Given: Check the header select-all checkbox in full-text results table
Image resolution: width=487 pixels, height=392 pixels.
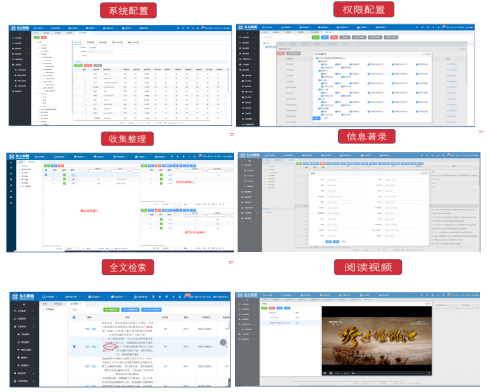Looking at the screenshot, I should pos(74,317).
